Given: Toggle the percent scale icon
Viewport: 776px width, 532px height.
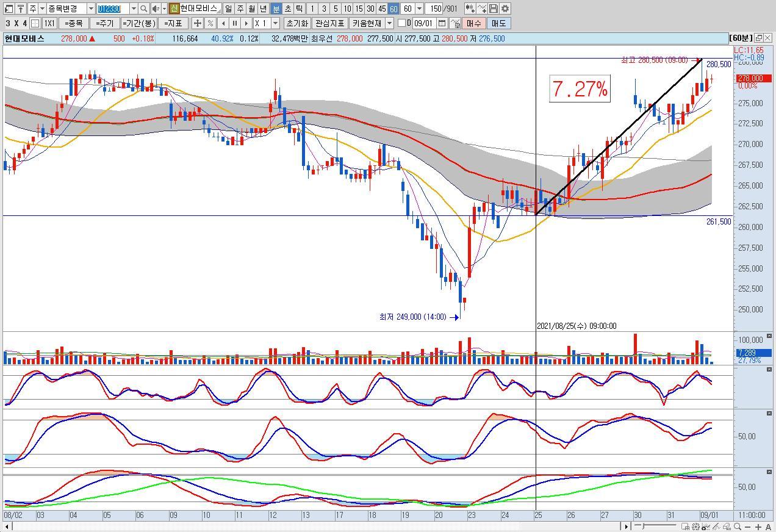Looking at the screenshot, I should pos(210,23).
